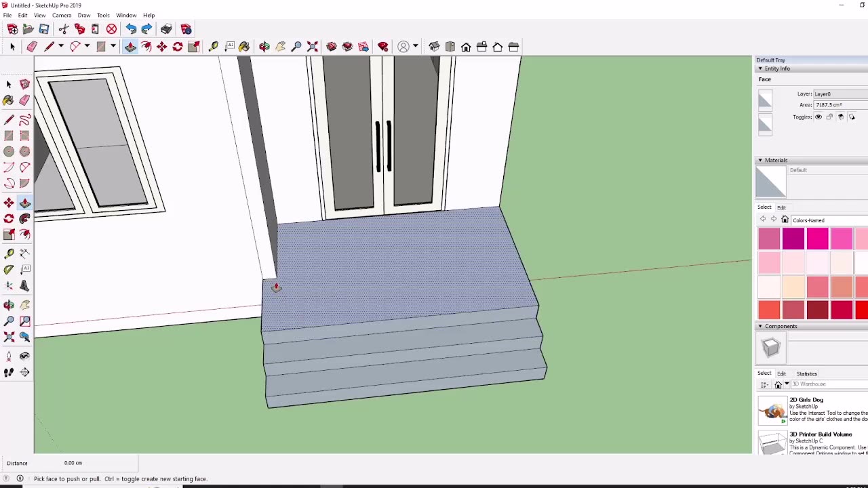
Task: Select the Section Plane tool
Action: 24,372
